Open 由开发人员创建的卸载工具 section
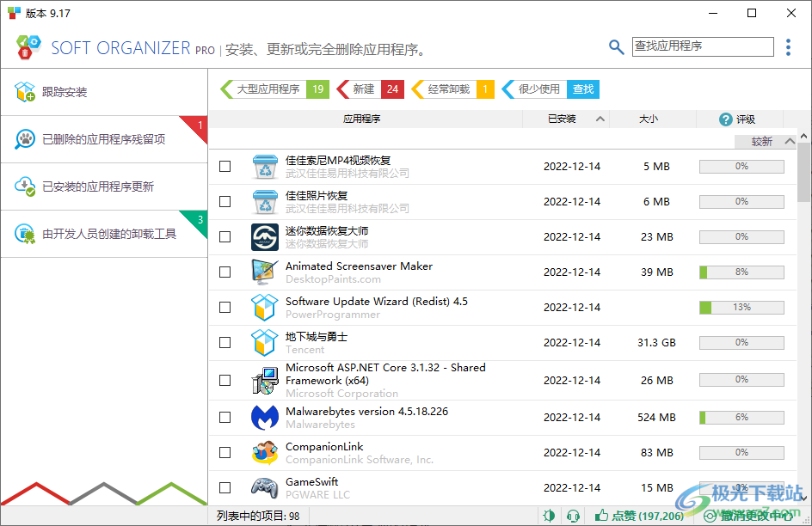The image size is (812, 526). pos(104,234)
